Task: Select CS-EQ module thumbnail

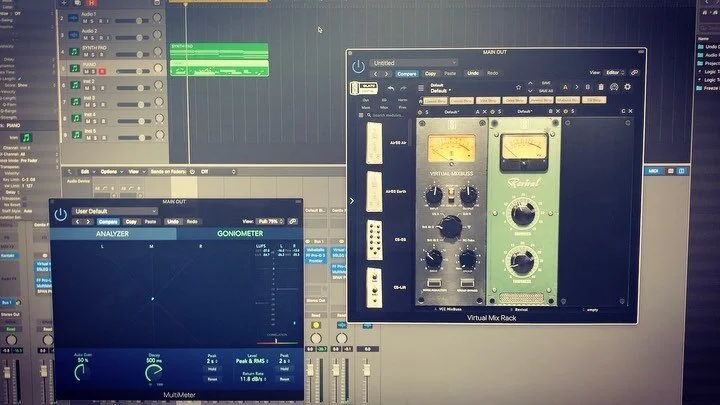Action: 375,240
